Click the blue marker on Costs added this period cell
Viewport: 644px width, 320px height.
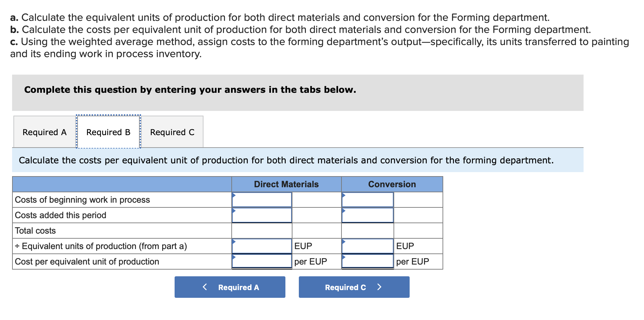pyautogui.click(x=233, y=210)
